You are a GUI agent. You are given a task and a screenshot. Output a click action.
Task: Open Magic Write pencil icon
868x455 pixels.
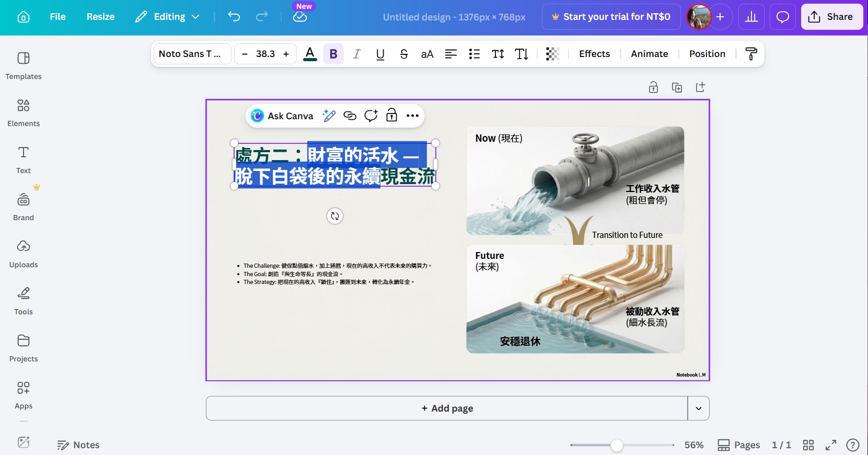[329, 116]
